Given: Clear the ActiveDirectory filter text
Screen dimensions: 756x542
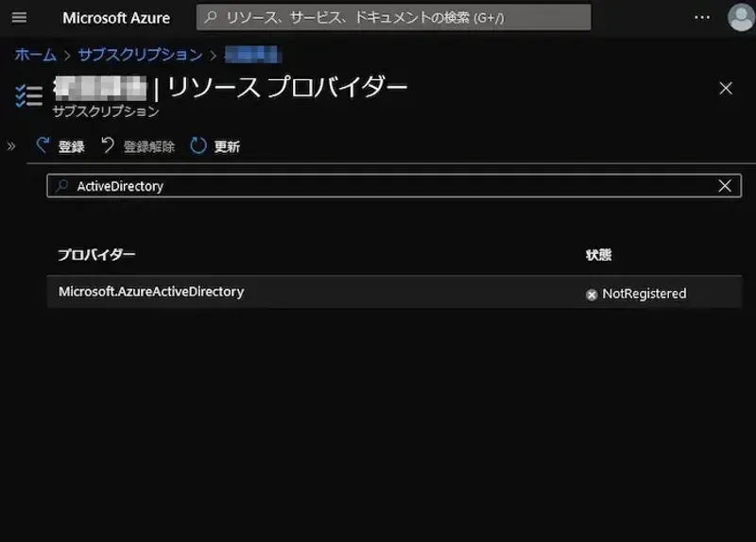Looking at the screenshot, I should pos(725,186).
